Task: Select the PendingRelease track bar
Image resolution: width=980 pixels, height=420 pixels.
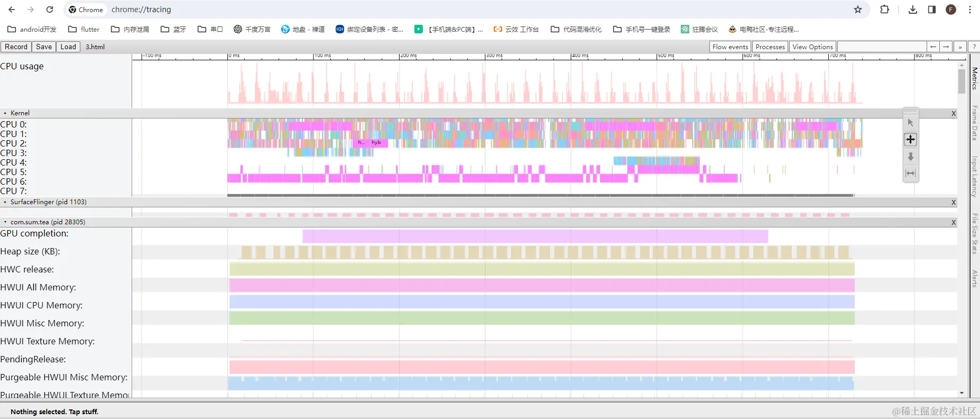Action: (542, 367)
